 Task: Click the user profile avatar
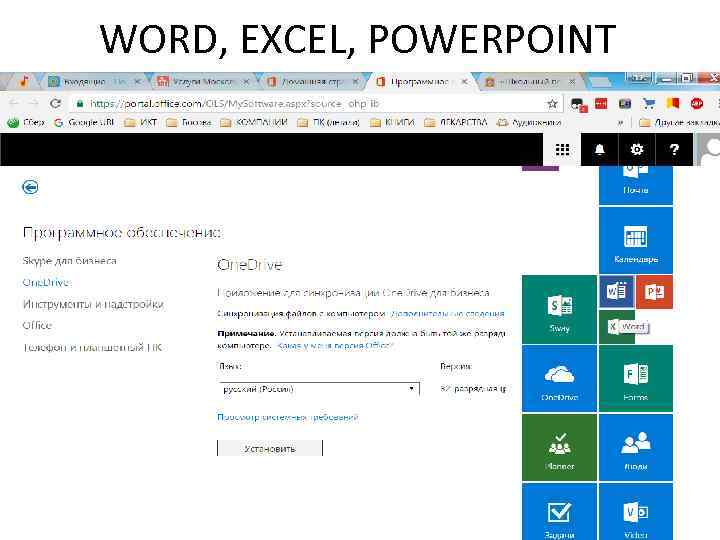pos(709,150)
